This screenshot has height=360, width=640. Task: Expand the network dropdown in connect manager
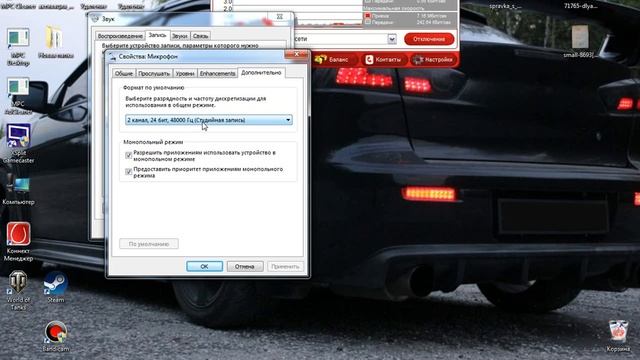click(392, 39)
